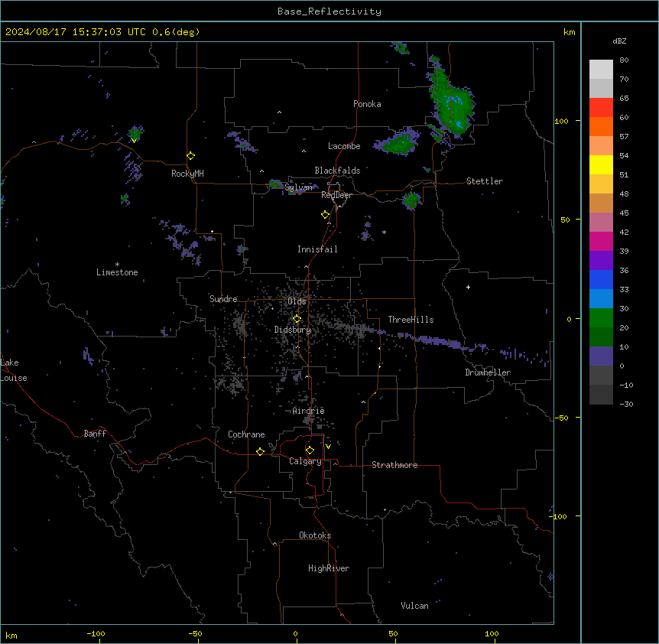Image resolution: width=659 pixels, height=644 pixels.
Task: Click the RockyMH label
Action: click(x=187, y=174)
